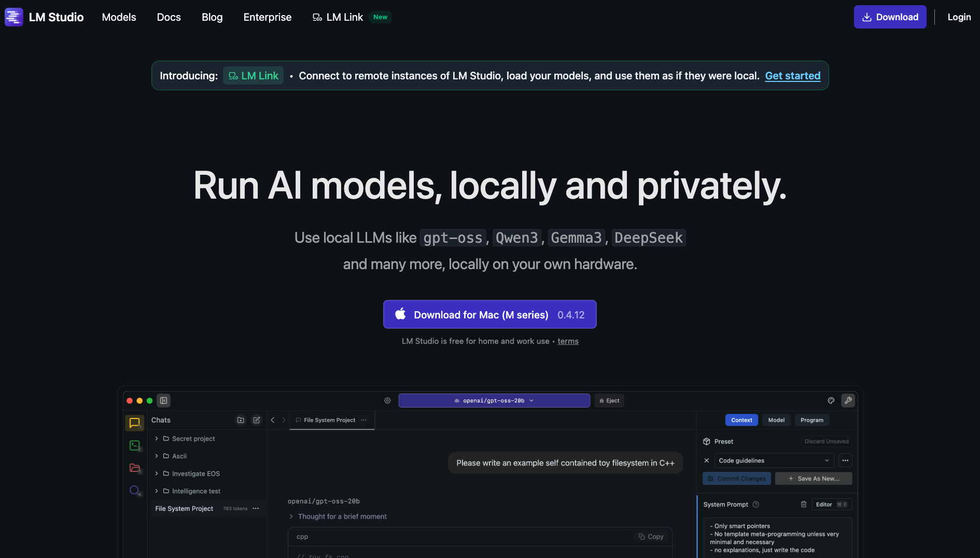The height and width of the screenshot is (558, 980).
Task: Toggle the wrench icon to hide settings panel
Action: pyautogui.click(x=848, y=400)
